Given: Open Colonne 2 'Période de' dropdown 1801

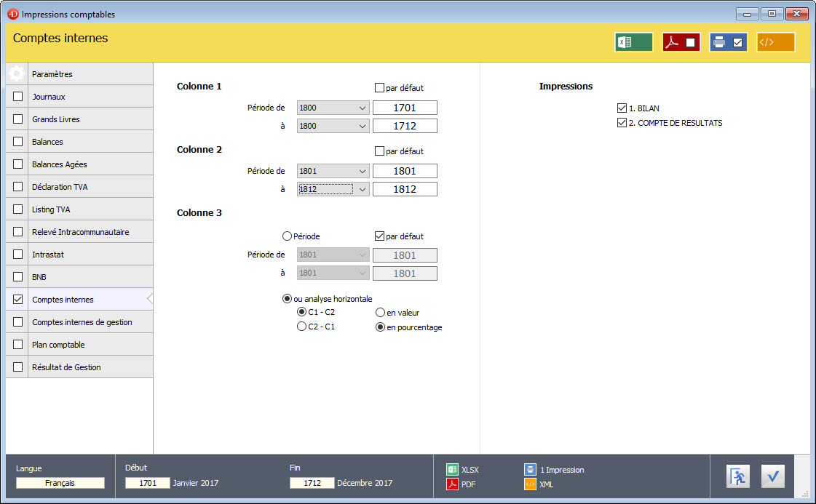Looking at the screenshot, I should [x=333, y=171].
